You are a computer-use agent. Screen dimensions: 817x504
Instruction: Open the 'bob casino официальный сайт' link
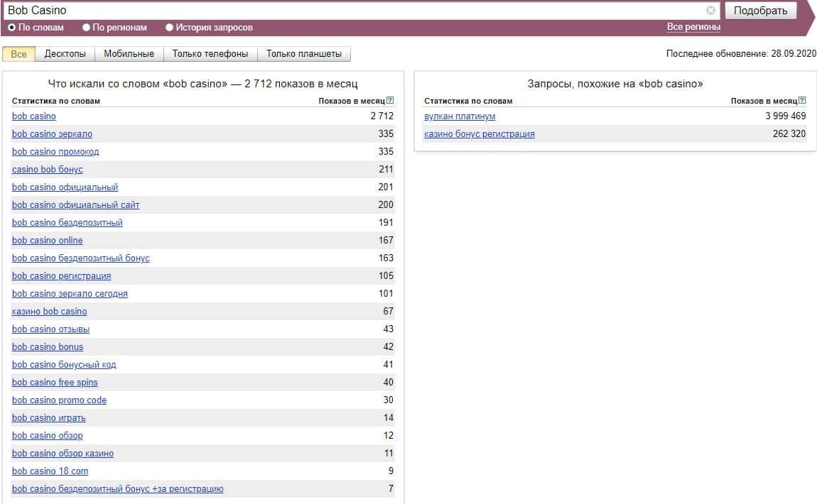click(x=75, y=205)
